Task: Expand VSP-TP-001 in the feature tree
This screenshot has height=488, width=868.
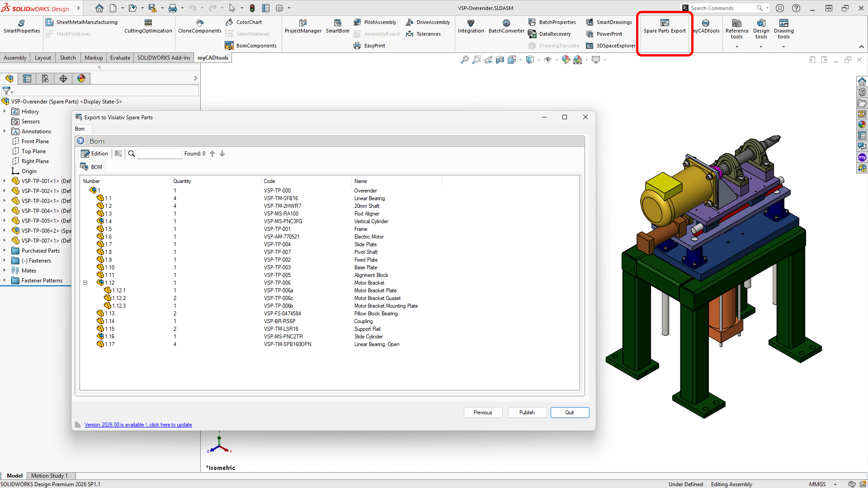Action: [5, 181]
